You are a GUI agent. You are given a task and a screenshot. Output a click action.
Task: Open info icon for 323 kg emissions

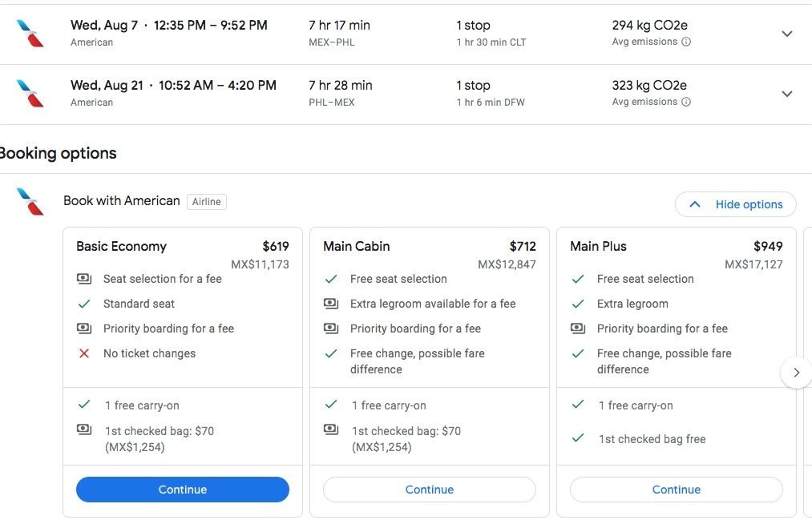pos(686,103)
